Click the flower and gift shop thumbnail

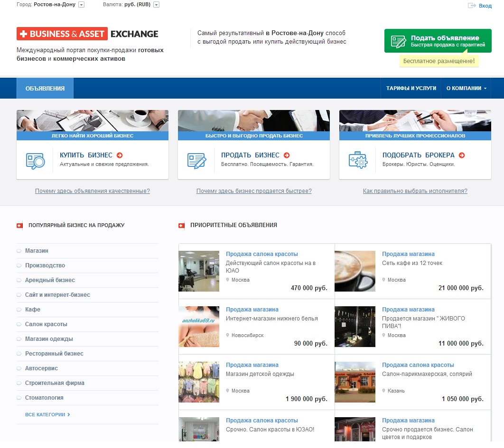pos(355,430)
